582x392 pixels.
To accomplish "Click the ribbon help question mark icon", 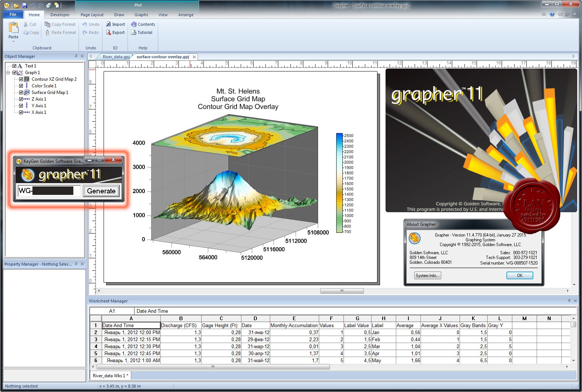I will (x=552, y=14).
